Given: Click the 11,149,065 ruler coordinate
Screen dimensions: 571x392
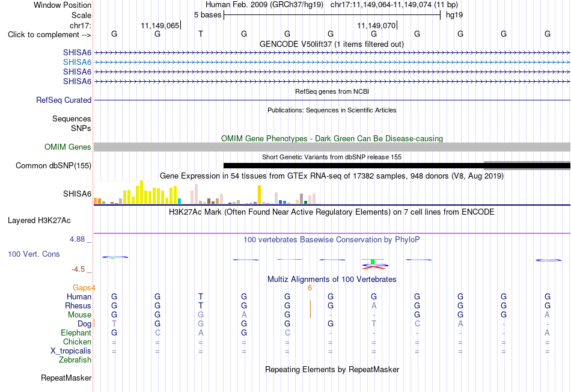Looking at the screenshot, I should pos(160,25).
